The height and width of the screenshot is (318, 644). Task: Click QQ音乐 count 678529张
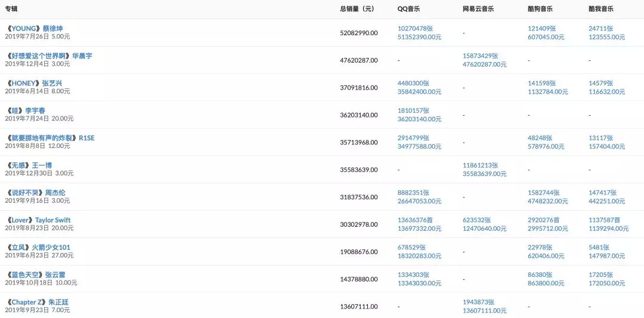(411, 248)
